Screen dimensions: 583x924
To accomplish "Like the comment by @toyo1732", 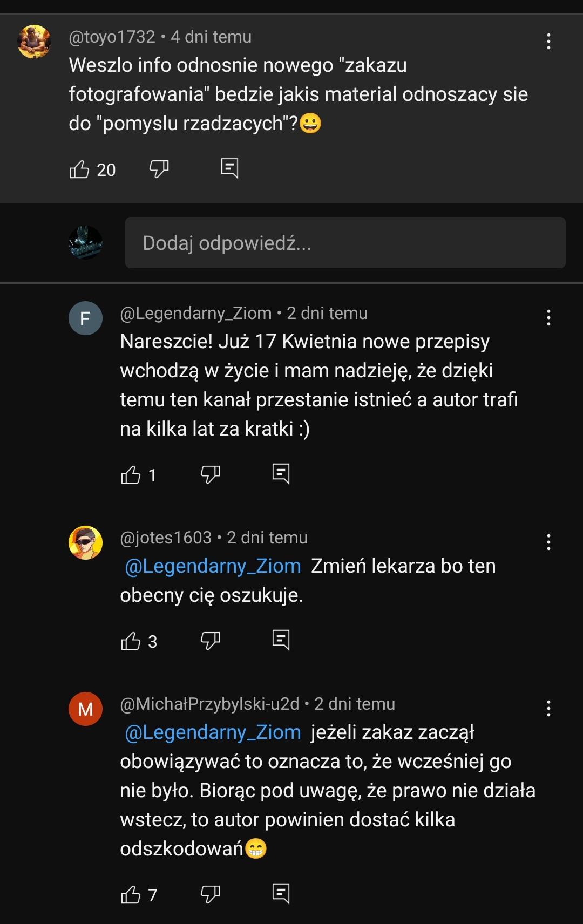I will [79, 169].
